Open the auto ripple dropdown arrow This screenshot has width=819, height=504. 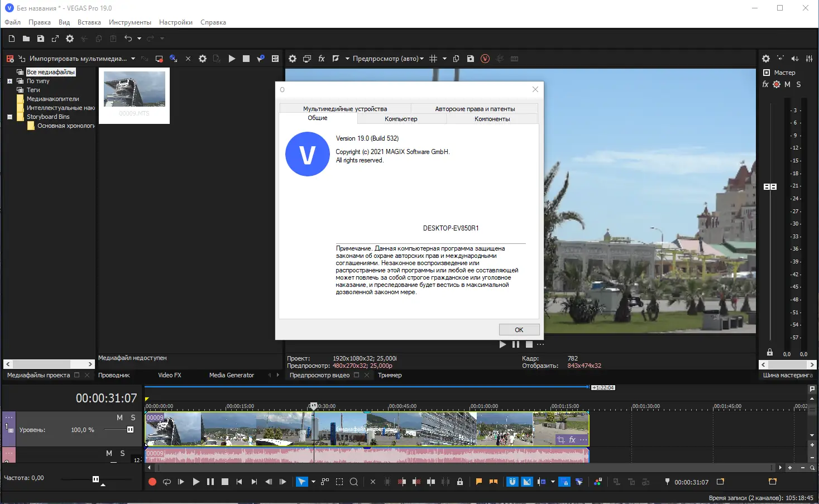(553, 482)
